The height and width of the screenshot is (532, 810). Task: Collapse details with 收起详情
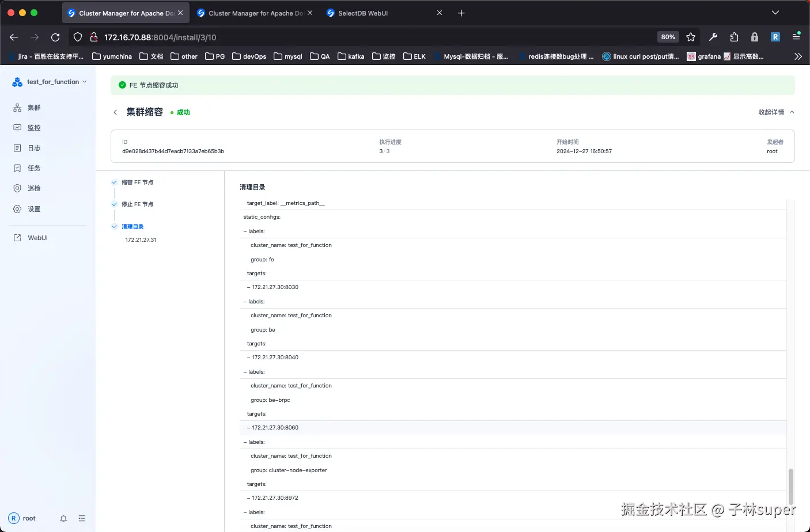776,112
